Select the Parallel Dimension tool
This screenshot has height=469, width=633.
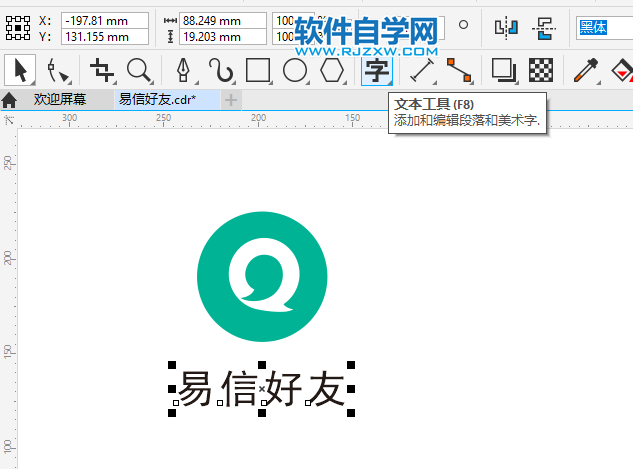pos(422,70)
